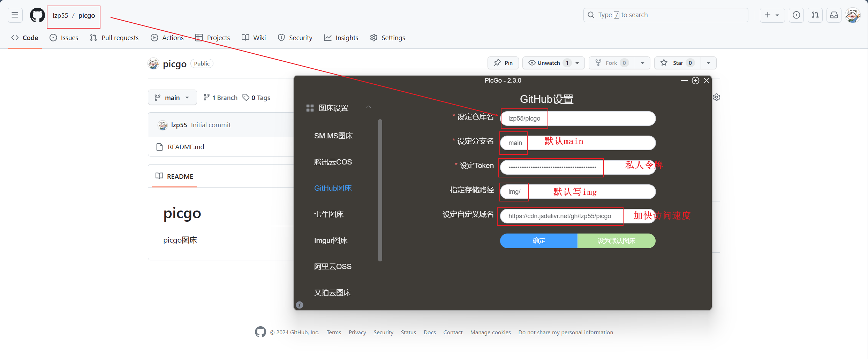
Task: Select the README tab in file viewer
Action: click(174, 176)
